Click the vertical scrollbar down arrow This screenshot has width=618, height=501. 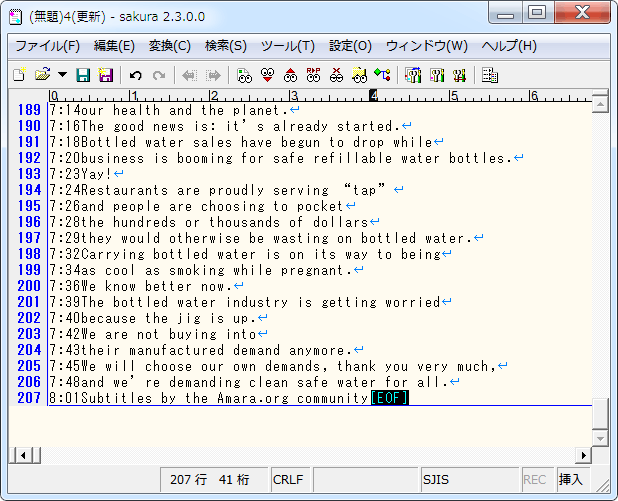[600, 438]
